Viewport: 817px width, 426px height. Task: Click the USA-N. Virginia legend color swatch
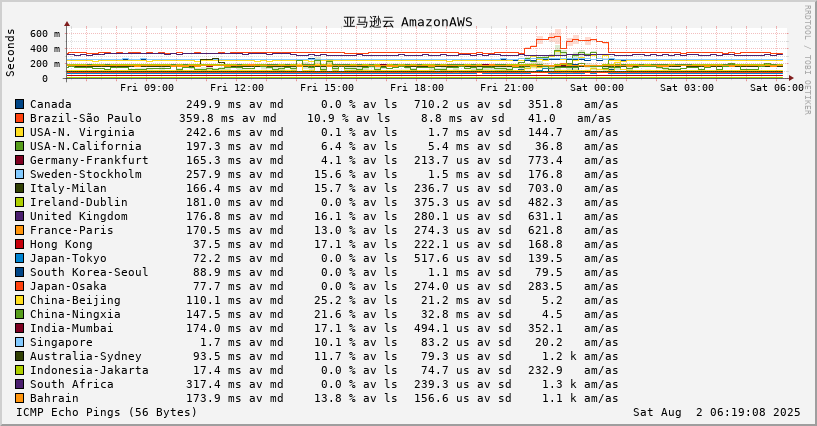(x=20, y=132)
